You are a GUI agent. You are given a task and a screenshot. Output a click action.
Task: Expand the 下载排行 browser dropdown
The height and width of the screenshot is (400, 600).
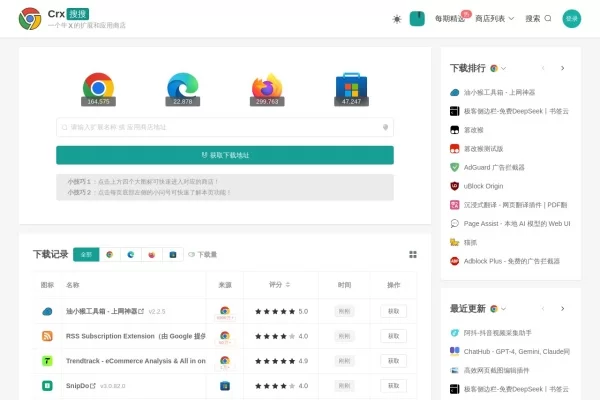pyautogui.click(x=498, y=68)
